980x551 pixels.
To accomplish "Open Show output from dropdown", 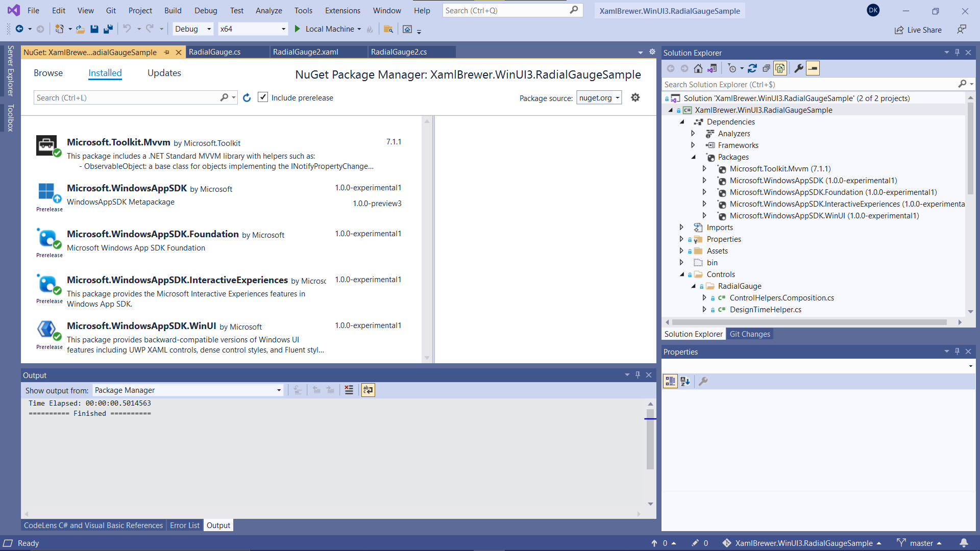I will [187, 390].
